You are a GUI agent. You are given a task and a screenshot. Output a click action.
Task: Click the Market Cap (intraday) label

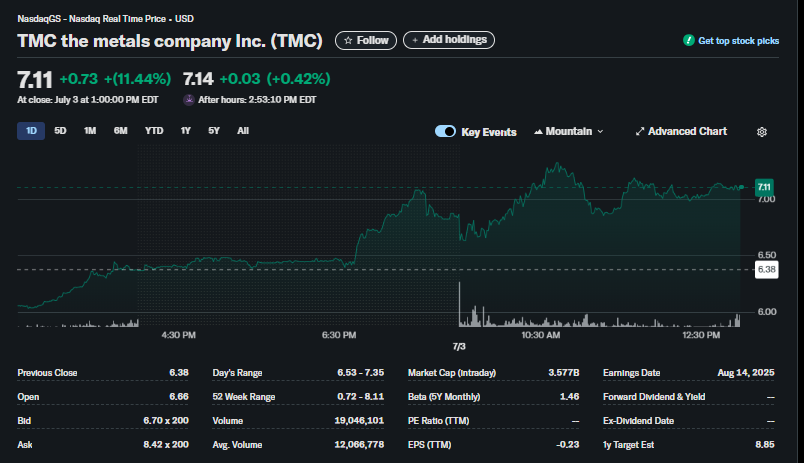[452, 373]
